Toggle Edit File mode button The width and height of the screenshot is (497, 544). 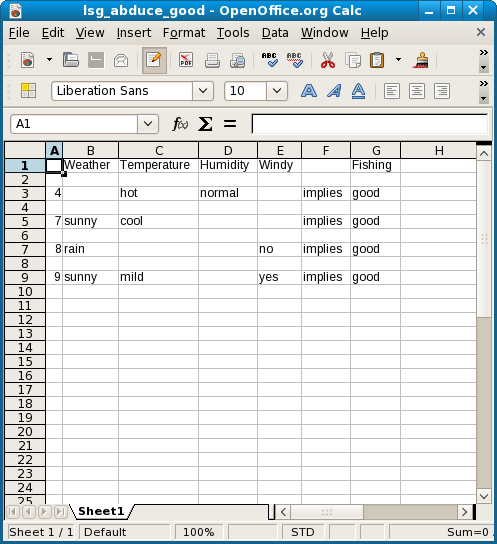tap(154, 60)
